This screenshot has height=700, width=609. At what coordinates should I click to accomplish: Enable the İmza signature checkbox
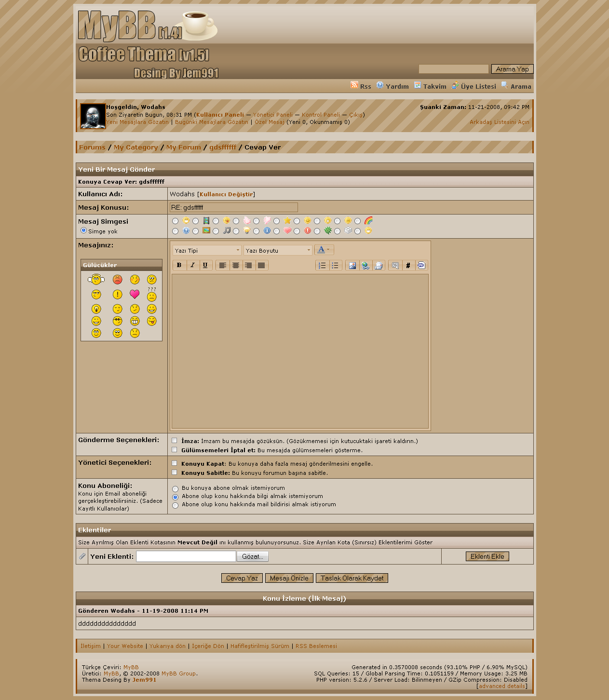click(x=175, y=441)
